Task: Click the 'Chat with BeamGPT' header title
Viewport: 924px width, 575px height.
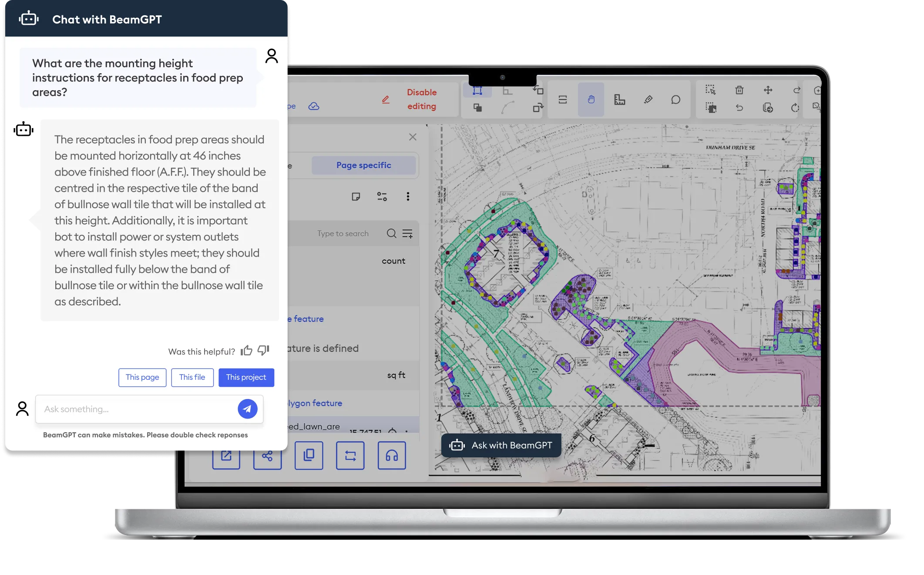Action: click(107, 19)
